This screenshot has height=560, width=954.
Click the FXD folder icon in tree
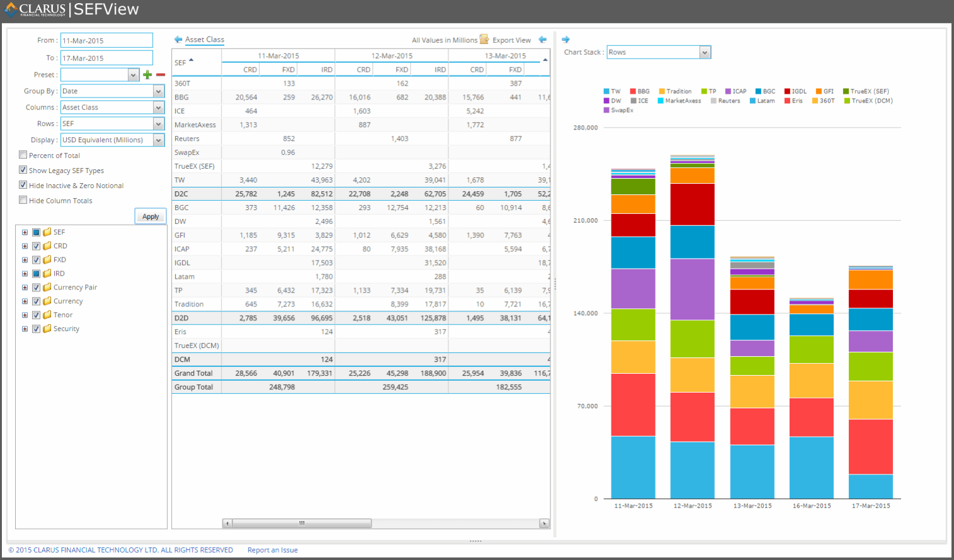point(47,260)
